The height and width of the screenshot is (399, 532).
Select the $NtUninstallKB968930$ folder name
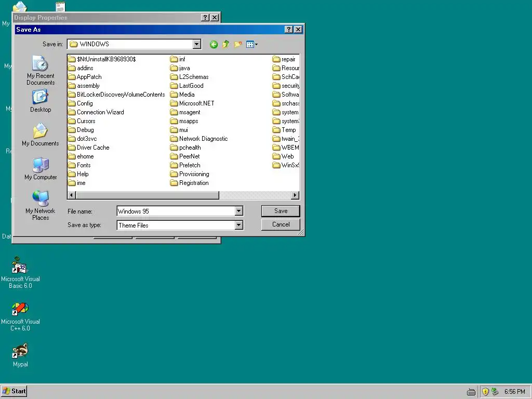click(x=106, y=59)
